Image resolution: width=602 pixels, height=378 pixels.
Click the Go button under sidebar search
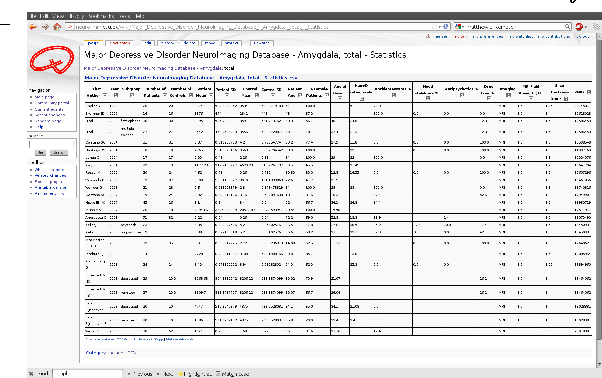click(41, 153)
